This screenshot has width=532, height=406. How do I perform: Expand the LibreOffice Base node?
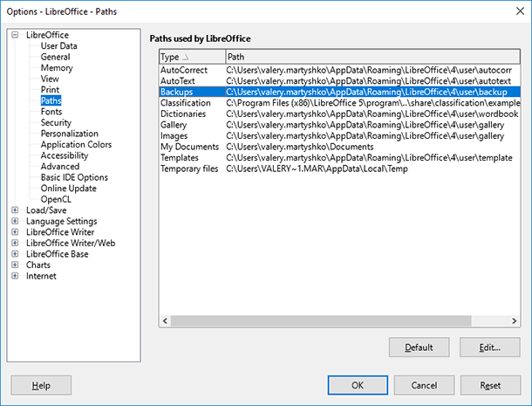15,254
